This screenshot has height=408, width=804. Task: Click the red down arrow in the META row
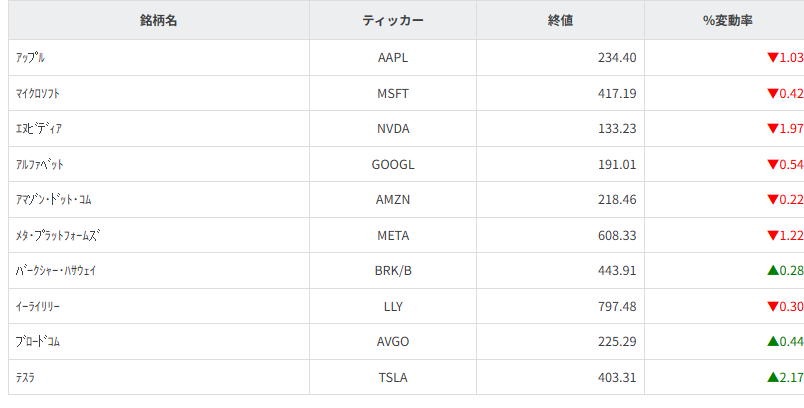coord(772,236)
